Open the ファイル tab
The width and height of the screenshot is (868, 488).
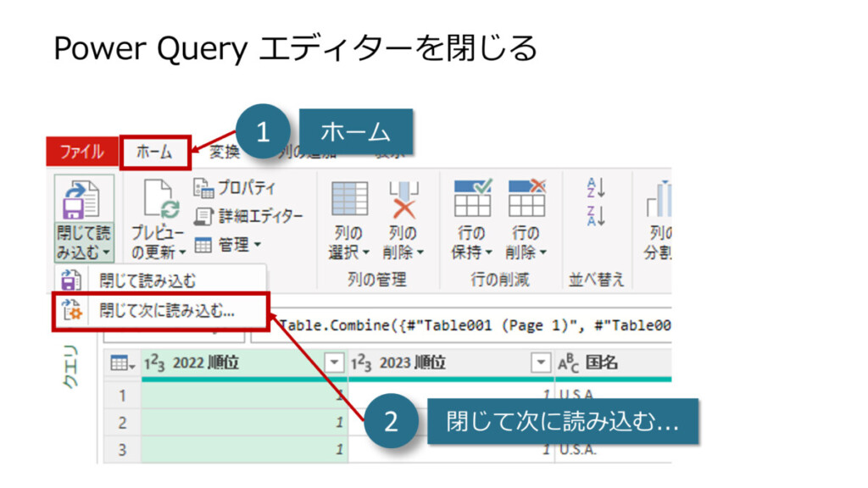[x=81, y=152]
